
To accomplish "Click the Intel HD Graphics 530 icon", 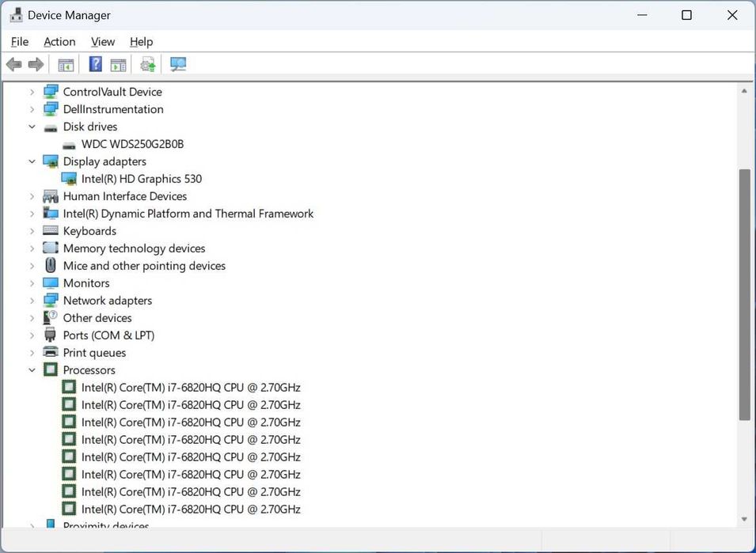I will click(69, 179).
